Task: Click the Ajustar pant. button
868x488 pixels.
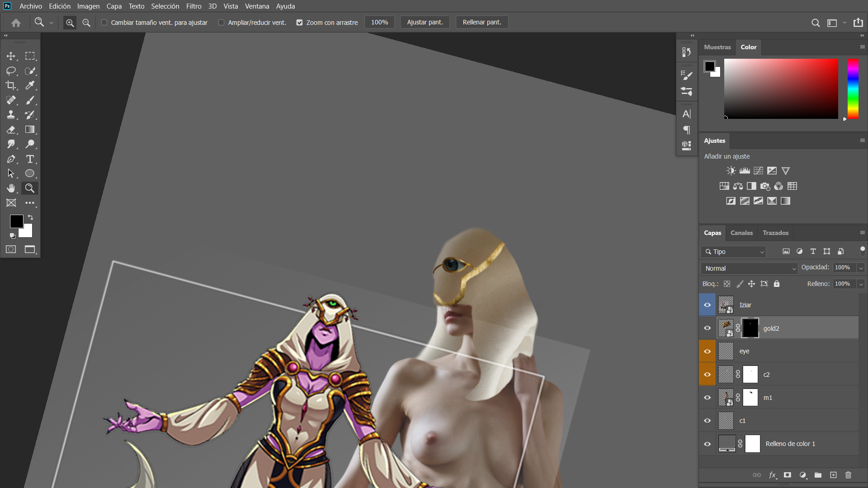Action: [425, 22]
